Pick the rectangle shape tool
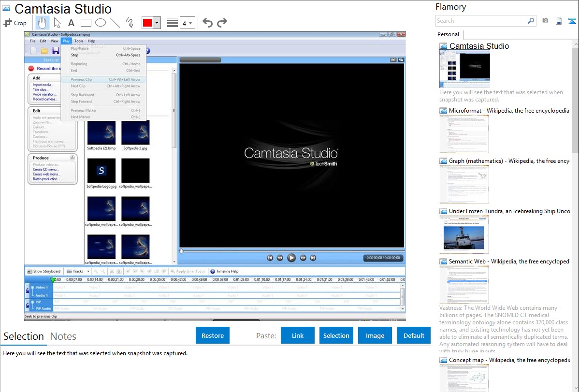The height and width of the screenshot is (392, 579). (86, 23)
